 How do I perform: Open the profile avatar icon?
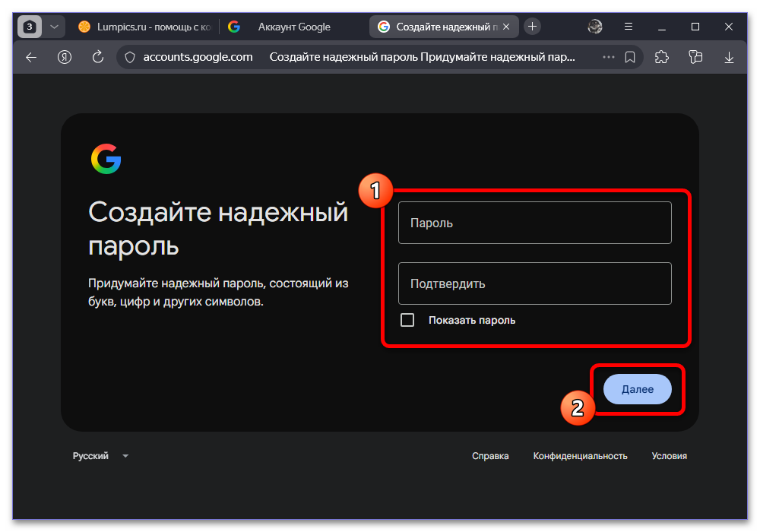(x=595, y=27)
